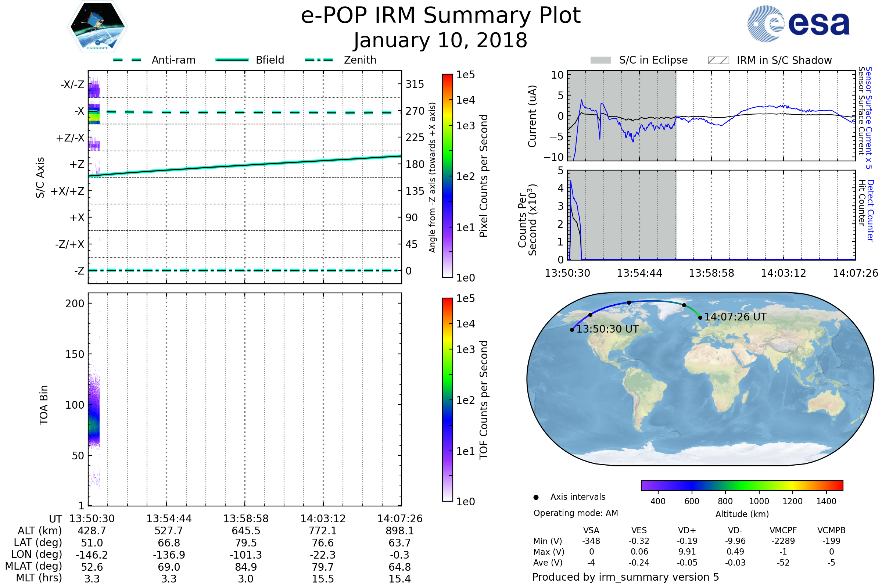Click the VSA voltage column header

pyautogui.click(x=591, y=530)
